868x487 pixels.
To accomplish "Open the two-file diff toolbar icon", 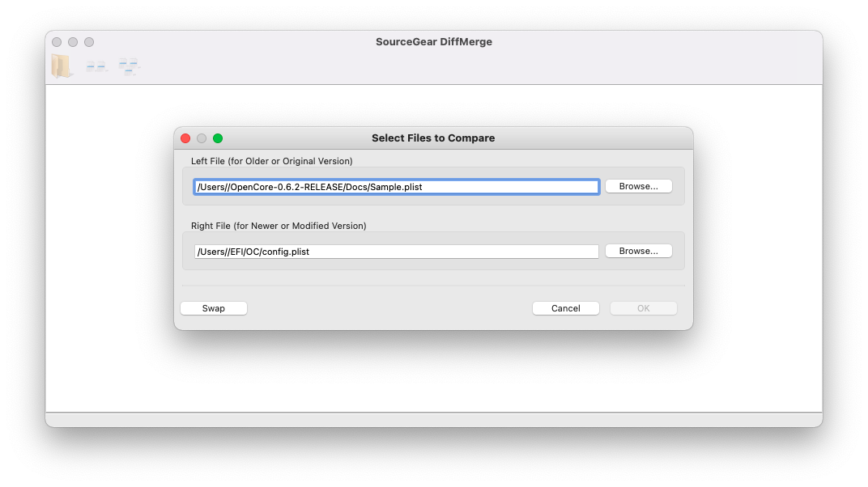I will coord(96,67).
